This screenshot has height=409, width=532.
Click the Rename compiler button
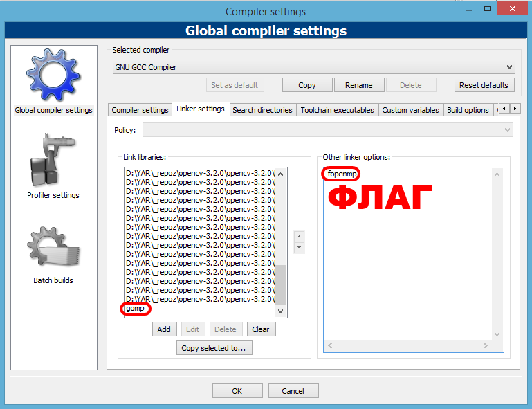point(359,85)
